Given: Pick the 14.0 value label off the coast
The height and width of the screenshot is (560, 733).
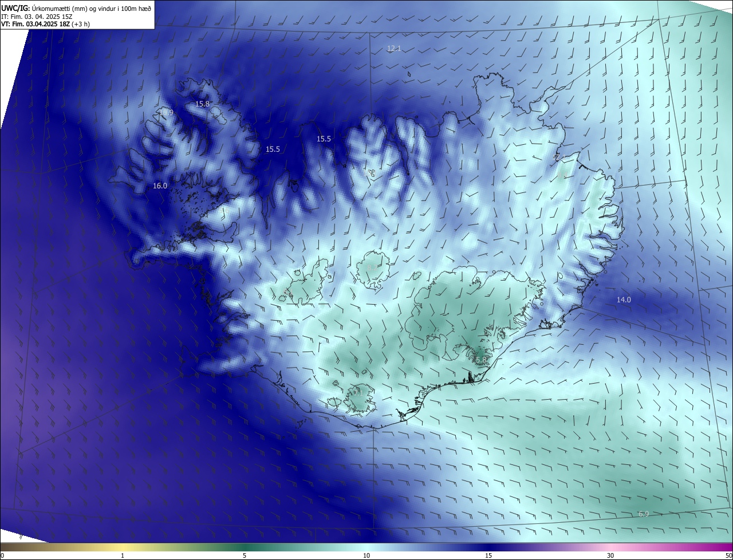Looking at the screenshot, I should (x=624, y=299).
